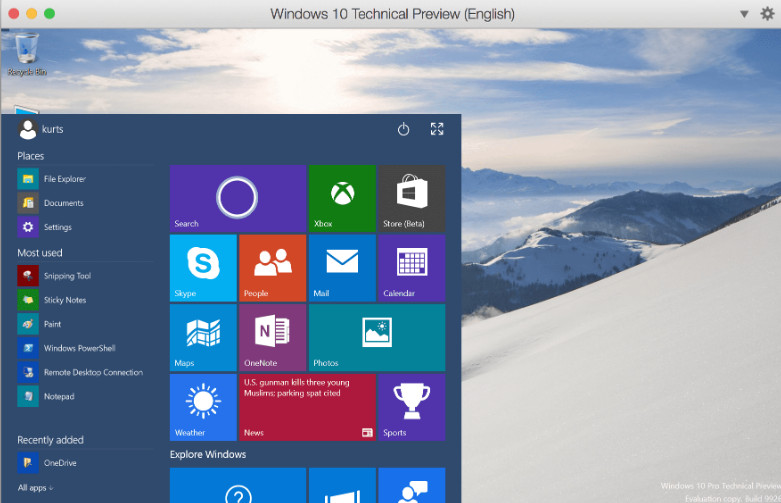
Task: Click the power button in Start menu
Action: click(x=403, y=129)
